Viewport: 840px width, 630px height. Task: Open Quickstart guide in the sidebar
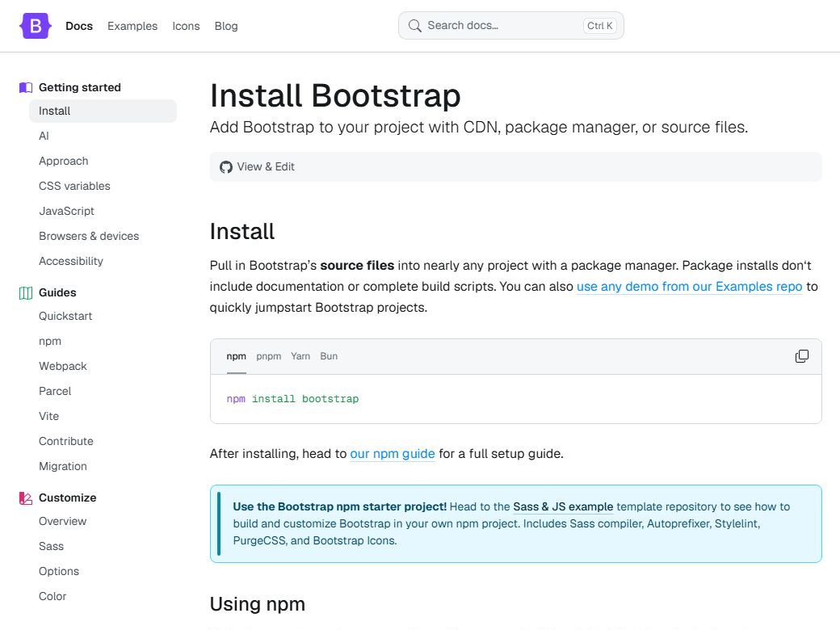click(x=65, y=316)
